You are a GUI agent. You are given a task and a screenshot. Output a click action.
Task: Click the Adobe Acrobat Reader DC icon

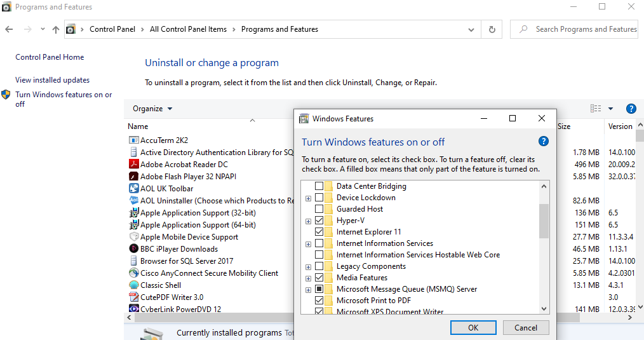click(133, 165)
